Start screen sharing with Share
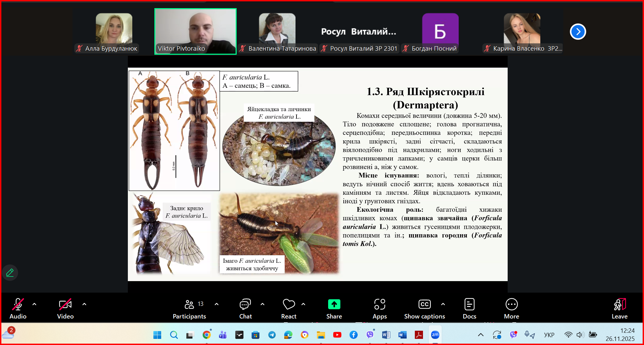Image resolution: width=644 pixels, height=345 pixels. [334, 308]
